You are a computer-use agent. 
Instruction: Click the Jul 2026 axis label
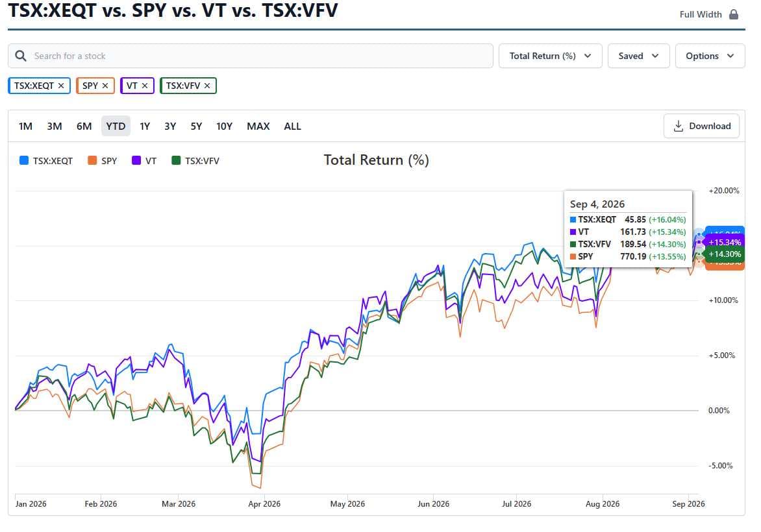tap(516, 504)
